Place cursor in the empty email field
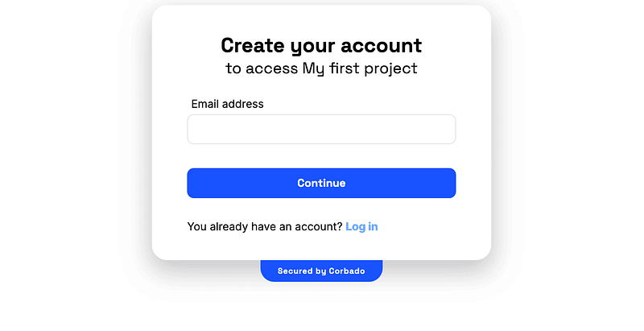Screen dimensions: 644x331 [x=321, y=129]
